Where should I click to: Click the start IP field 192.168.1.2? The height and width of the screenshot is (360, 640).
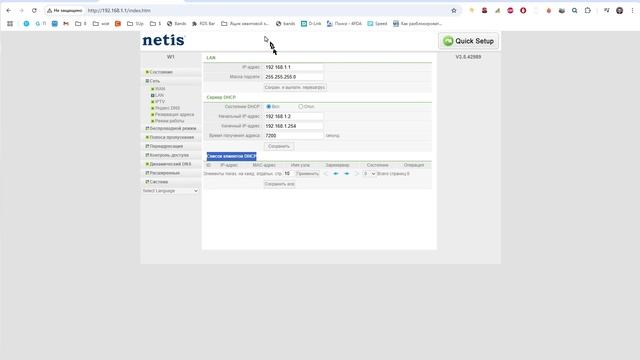(x=293, y=116)
